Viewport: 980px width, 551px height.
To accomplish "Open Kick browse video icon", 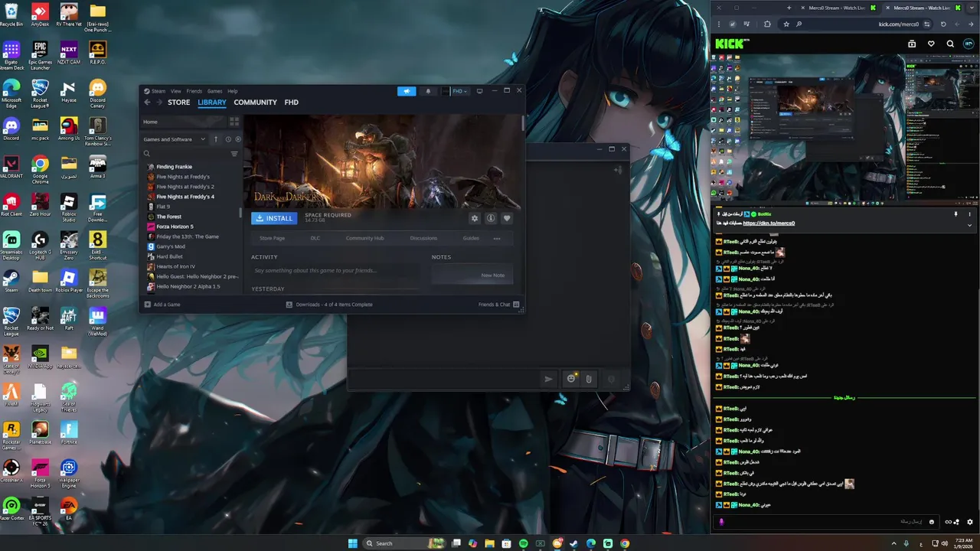I will [x=912, y=44].
